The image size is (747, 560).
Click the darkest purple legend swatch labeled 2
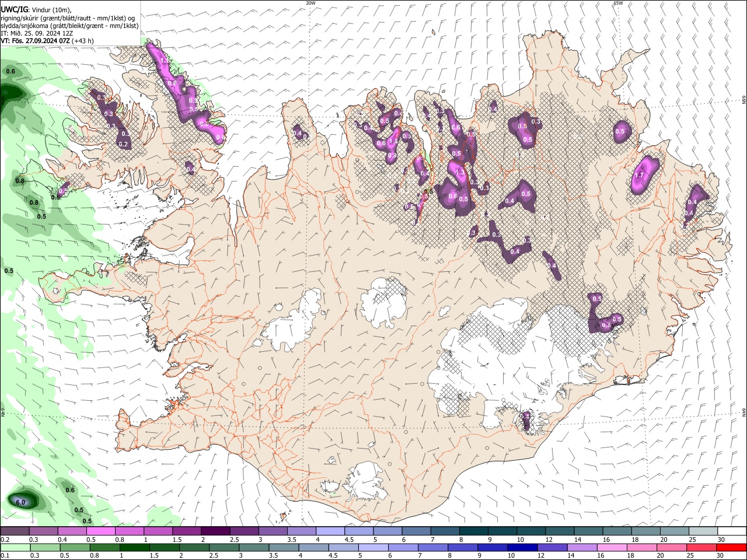(x=215, y=531)
